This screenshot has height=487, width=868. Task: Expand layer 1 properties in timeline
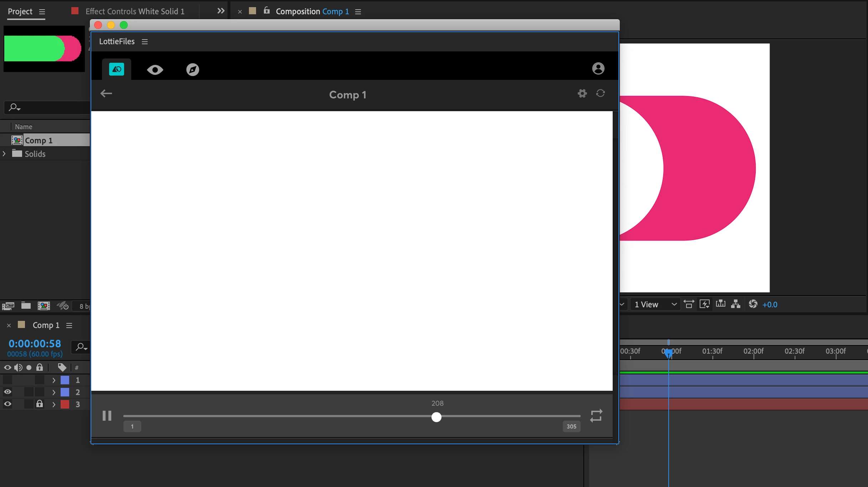coord(54,380)
